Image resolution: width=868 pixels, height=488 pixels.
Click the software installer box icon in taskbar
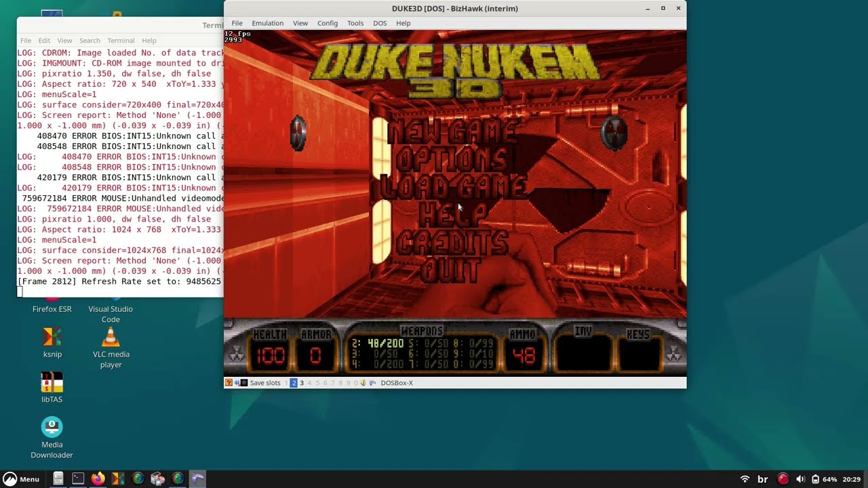tap(157, 479)
